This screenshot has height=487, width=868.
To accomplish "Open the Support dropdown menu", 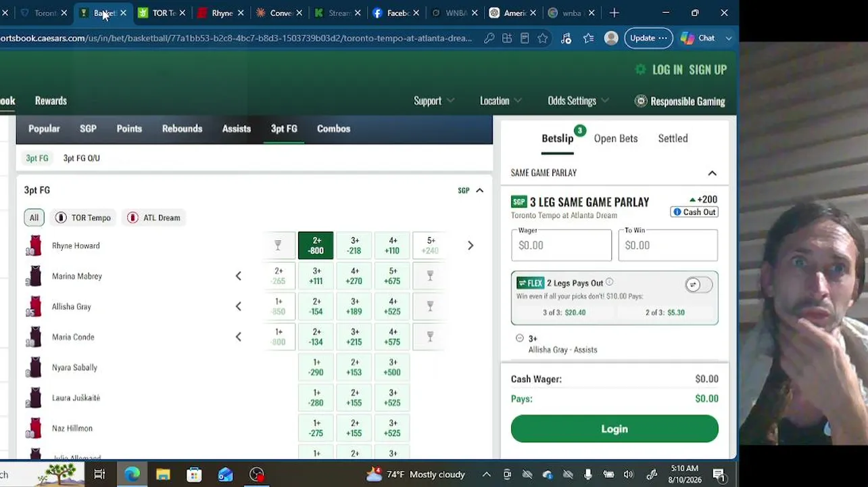I will click(433, 101).
